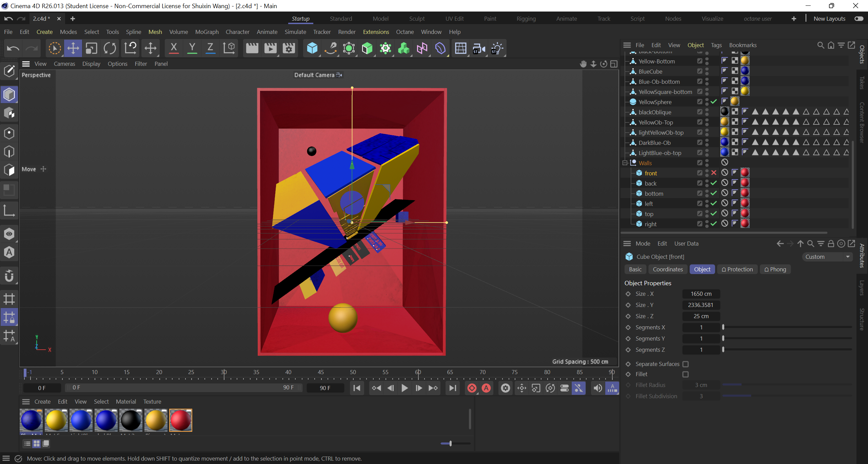The height and width of the screenshot is (464, 868).
Task: Toggle the New Layouts switch
Action: (x=859, y=19)
